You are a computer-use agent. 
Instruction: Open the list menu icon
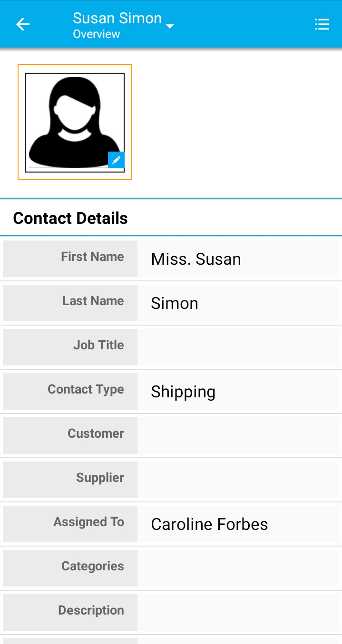tap(322, 25)
